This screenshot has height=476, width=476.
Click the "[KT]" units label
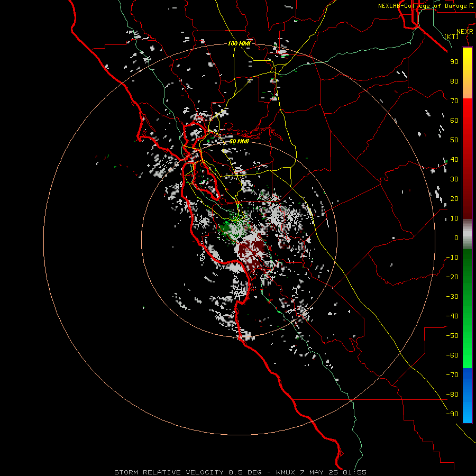coord(452,36)
